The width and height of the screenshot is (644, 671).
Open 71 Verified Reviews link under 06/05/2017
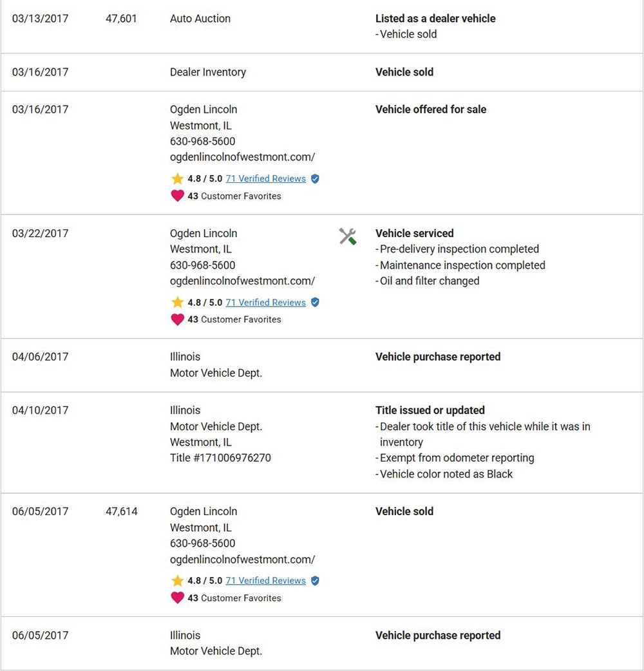click(x=266, y=581)
